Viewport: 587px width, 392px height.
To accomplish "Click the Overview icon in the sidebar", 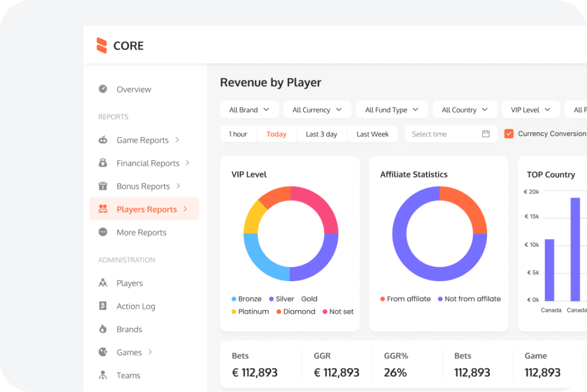I will [102, 89].
